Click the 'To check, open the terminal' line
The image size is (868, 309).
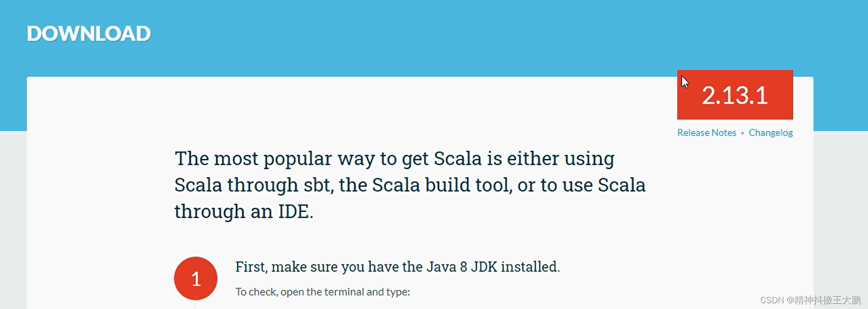coord(322,292)
